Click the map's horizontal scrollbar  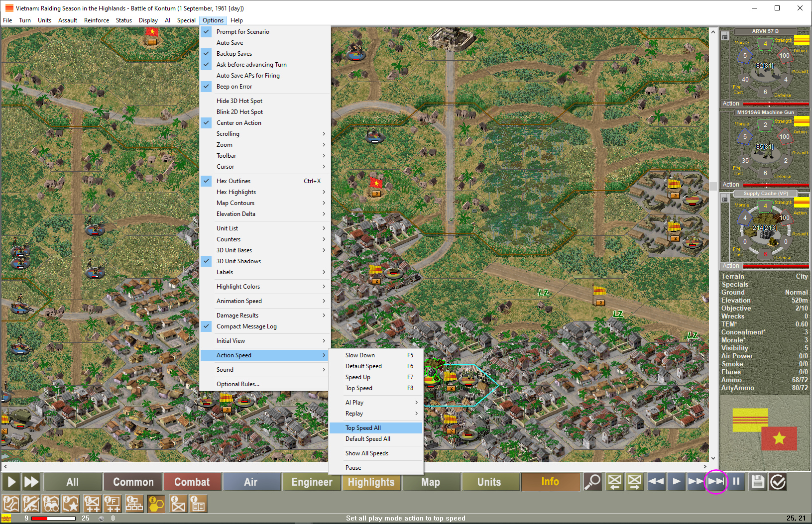355,467
